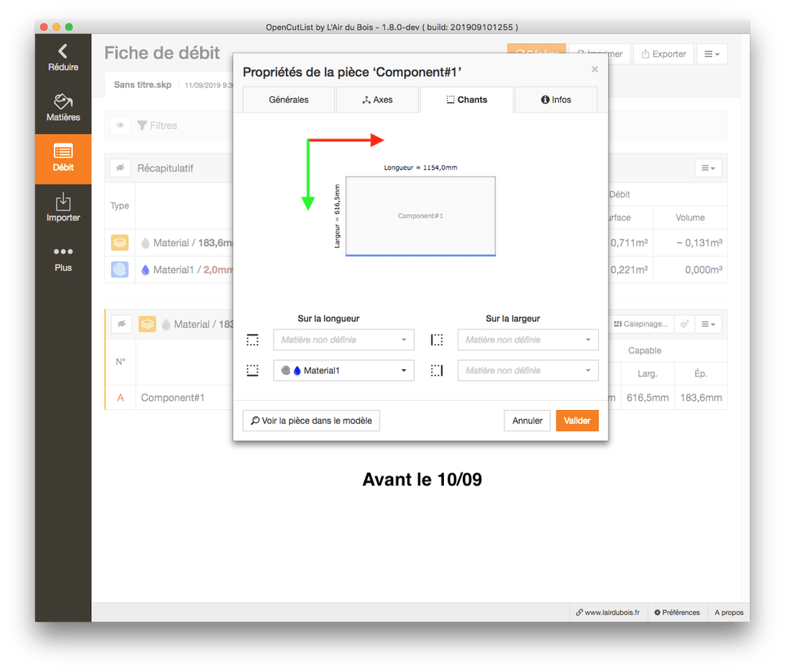Image resolution: width=785 pixels, height=672 pixels.
Task: Click the 616,5mm width cell
Action: click(648, 398)
